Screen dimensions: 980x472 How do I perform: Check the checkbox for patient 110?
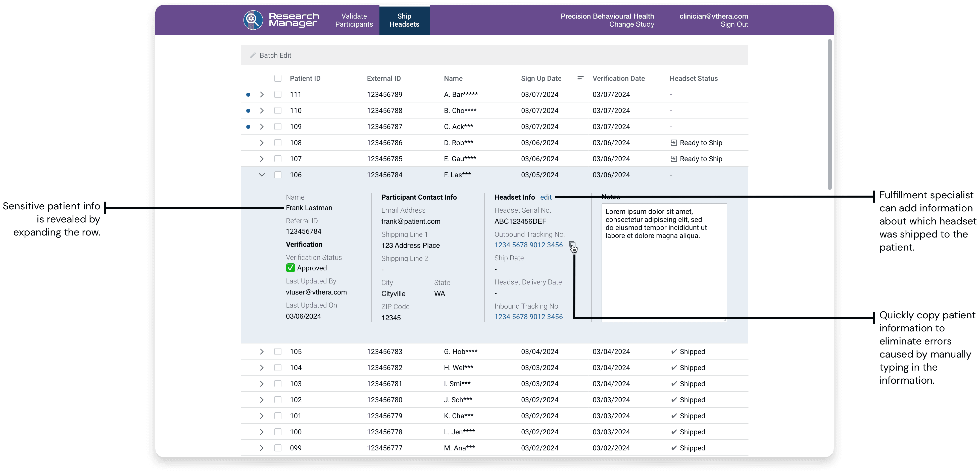coord(278,110)
